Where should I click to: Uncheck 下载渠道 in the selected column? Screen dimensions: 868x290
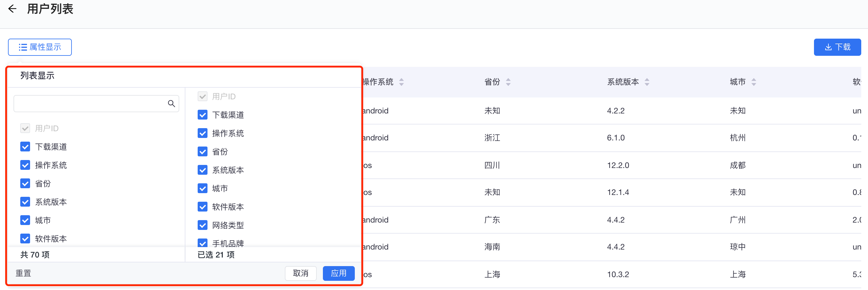click(x=203, y=115)
